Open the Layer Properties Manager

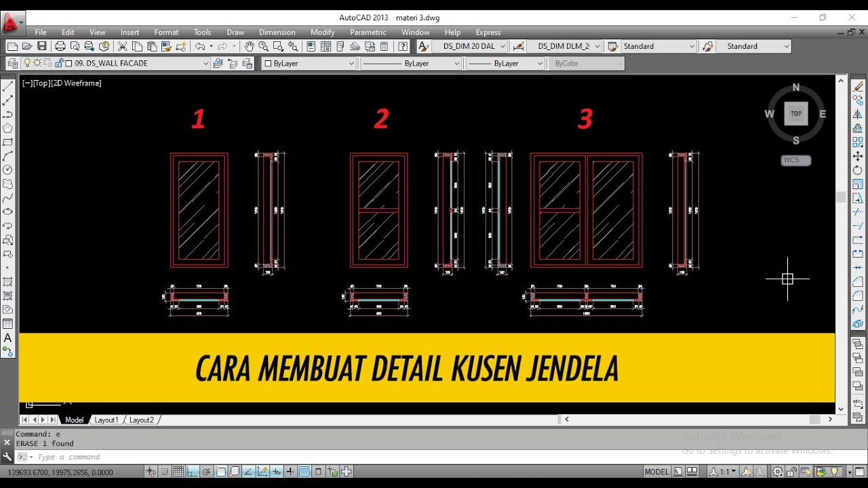tap(13, 63)
